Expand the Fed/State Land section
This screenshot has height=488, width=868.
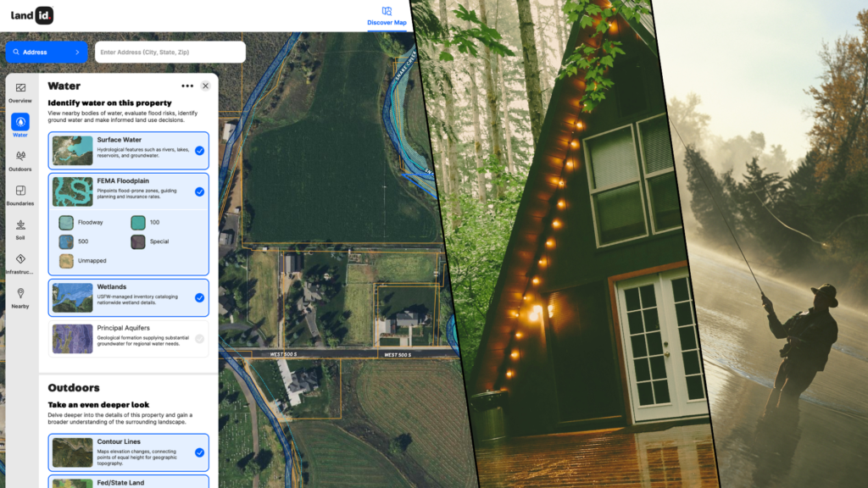pyautogui.click(x=127, y=483)
